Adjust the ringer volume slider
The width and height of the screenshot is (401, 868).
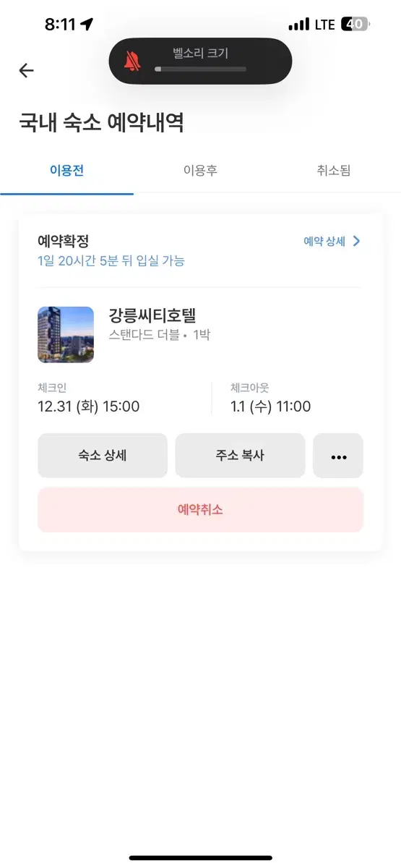coord(200,69)
